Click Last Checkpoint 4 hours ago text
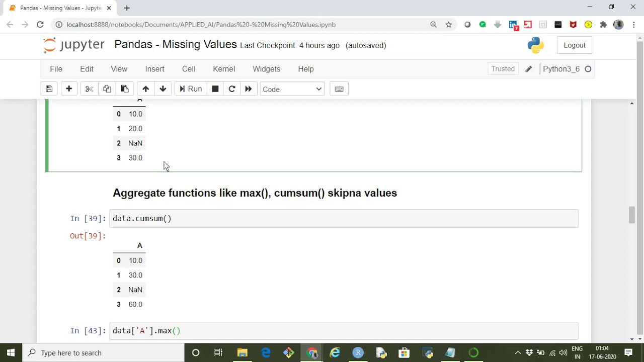This screenshot has width=644, height=362. point(290,45)
